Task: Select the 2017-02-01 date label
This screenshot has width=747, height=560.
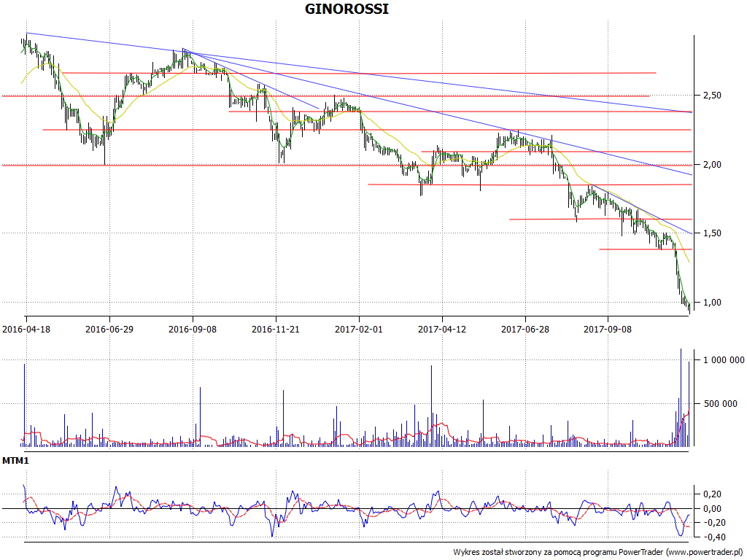Action: [x=359, y=329]
